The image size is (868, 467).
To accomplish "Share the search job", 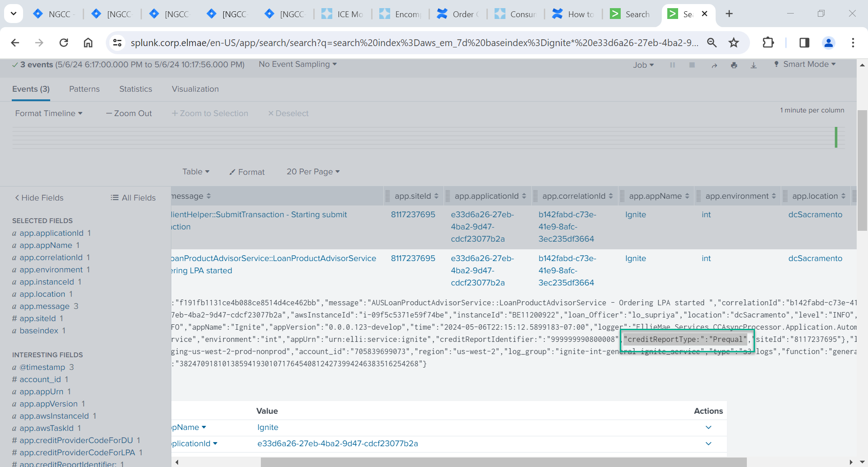I will tap(714, 65).
